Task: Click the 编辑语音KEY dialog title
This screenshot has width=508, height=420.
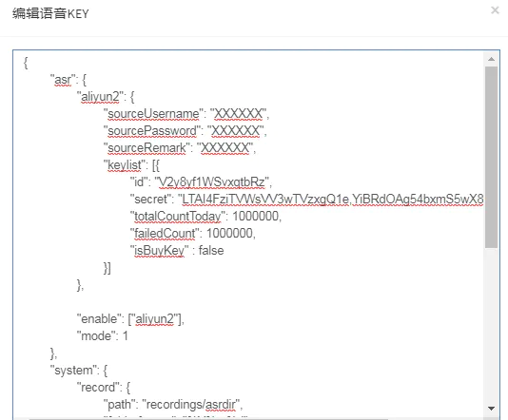Action: pos(50,14)
